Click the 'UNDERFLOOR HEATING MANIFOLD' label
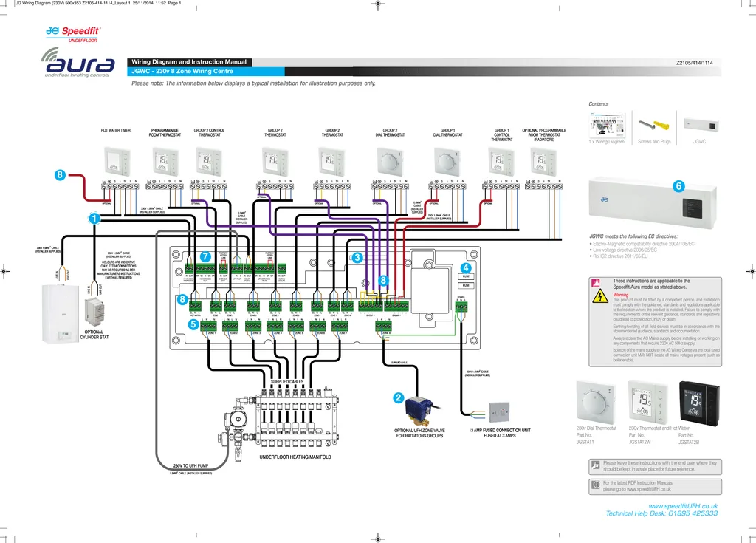756x543 pixels. [295, 457]
